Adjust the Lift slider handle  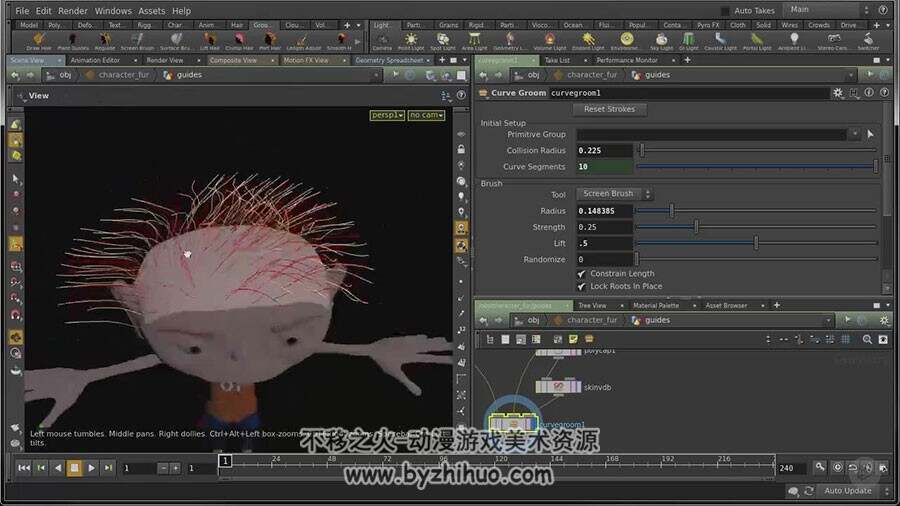pos(756,243)
